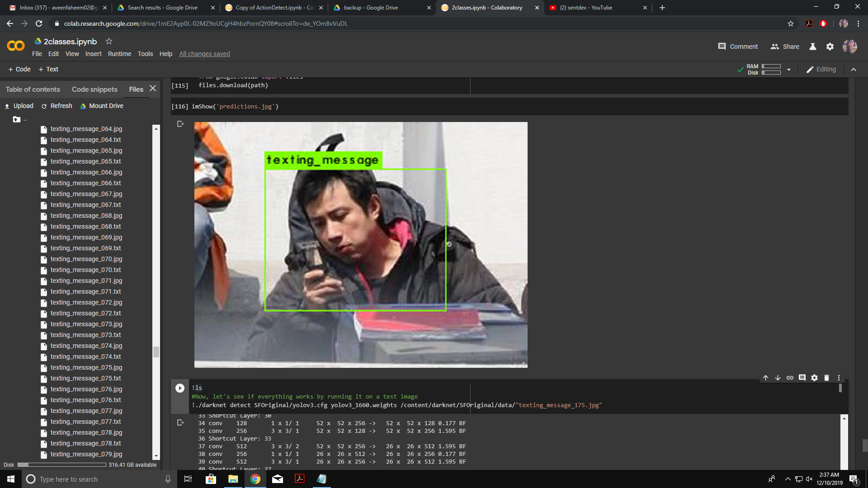
Task: Clear output icon of darknet log cell
Action: pyautogui.click(x=180, y=422)
